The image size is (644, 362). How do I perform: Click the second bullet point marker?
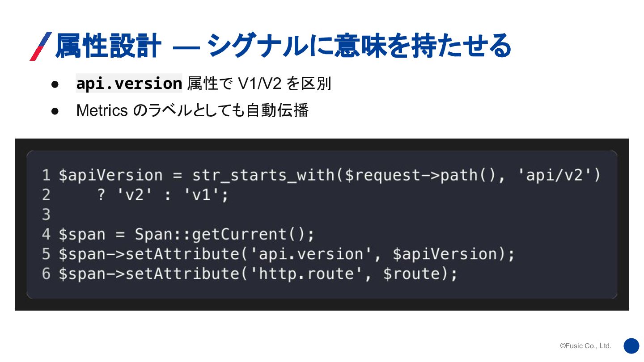point(55,111)
